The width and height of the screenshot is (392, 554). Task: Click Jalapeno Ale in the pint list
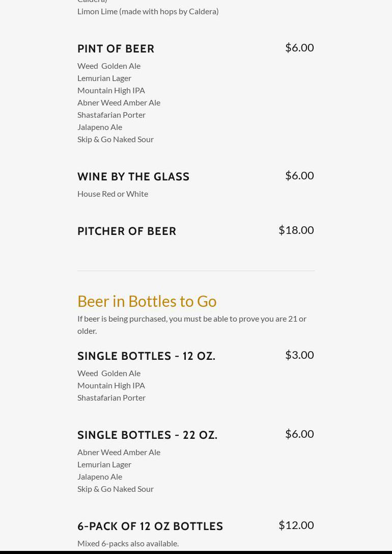[100, 127]
